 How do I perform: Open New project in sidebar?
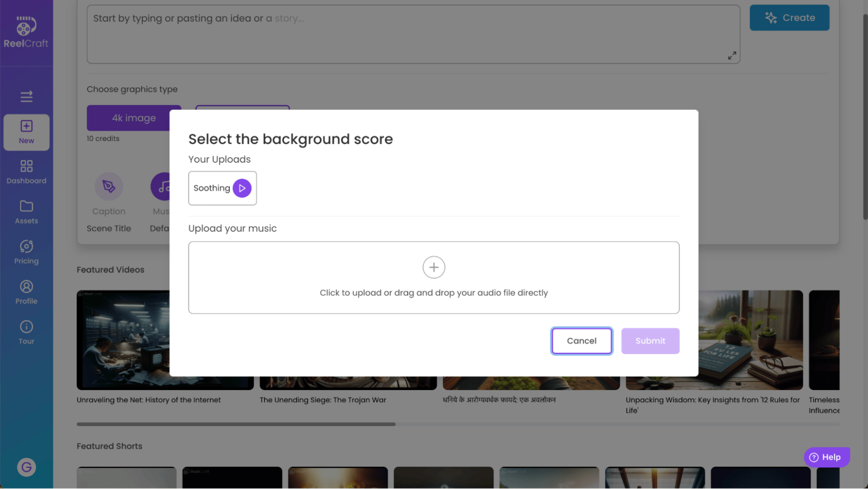point(26,132)
